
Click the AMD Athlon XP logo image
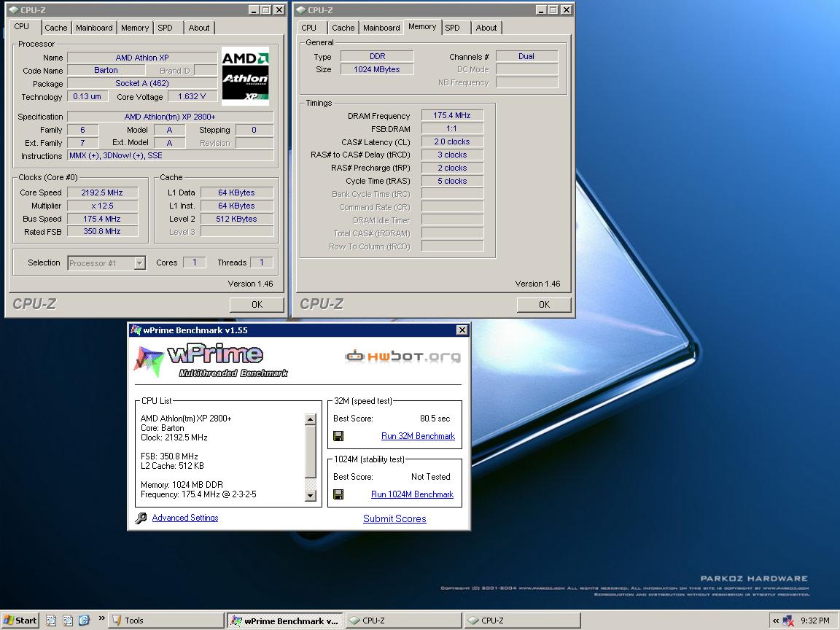pos(245,77)
